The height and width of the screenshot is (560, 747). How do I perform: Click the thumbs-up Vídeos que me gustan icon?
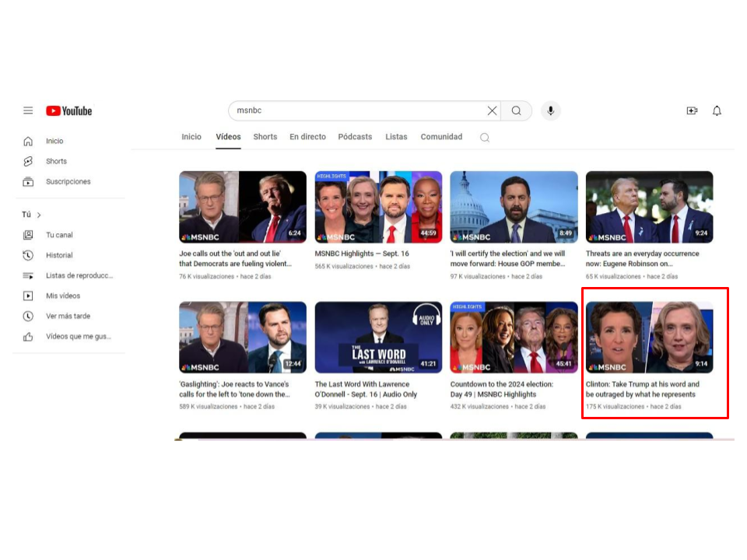(28, 337)
